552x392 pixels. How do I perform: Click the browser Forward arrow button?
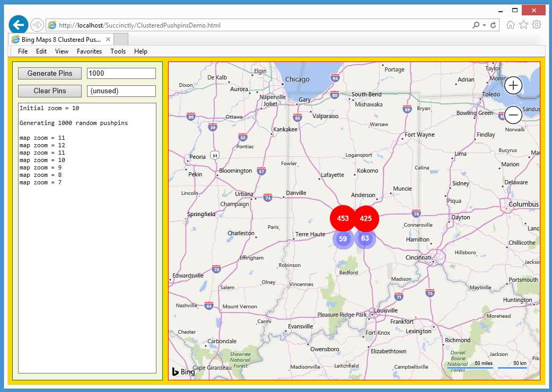point(37,25)
